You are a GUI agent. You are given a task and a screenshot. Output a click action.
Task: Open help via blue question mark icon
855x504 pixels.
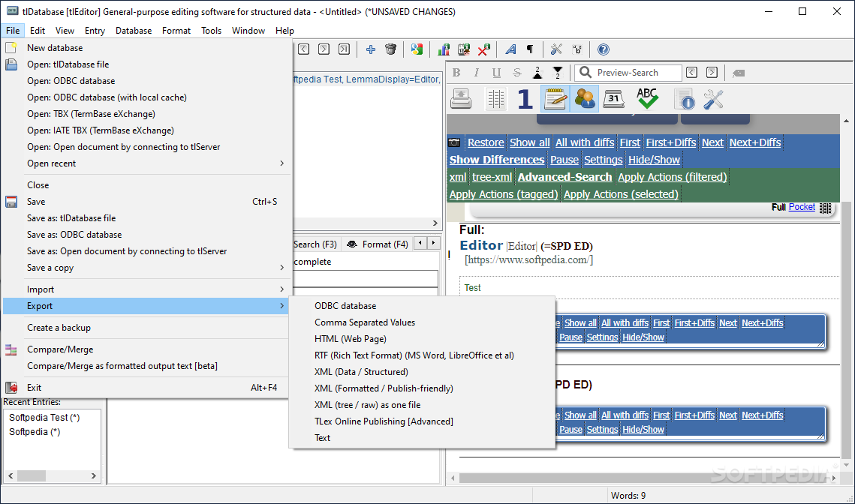(603, 49)
